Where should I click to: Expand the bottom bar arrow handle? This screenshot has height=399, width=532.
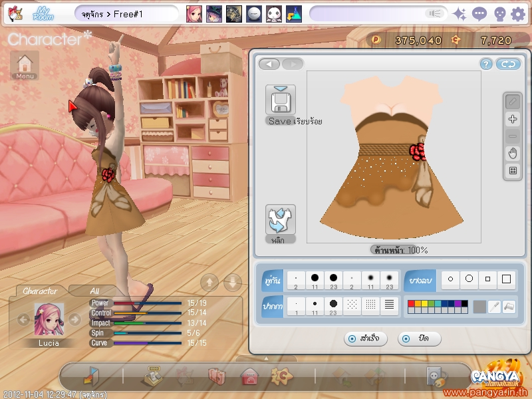pyautogui.click(x=266, y=358)
